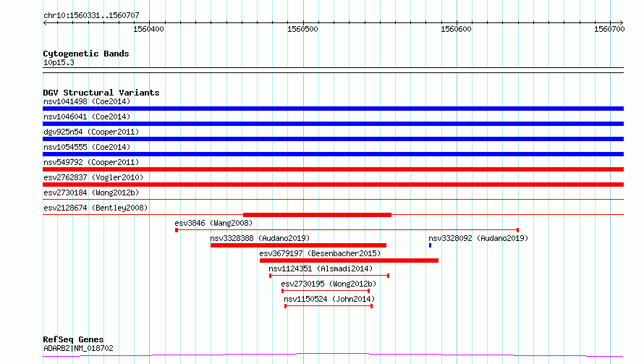
Task: Click the esv2730195 (Wong2012b) label
Action: (329, 284)
